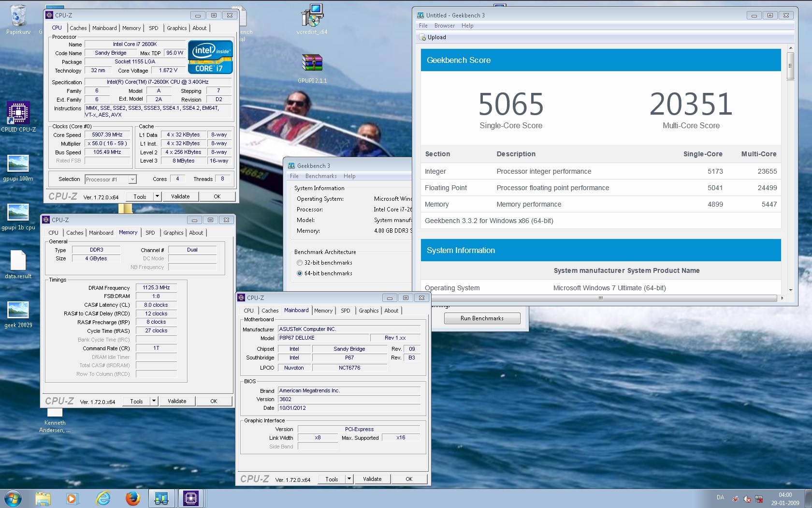Click the Show desktop button
The image size is (812, 508).
(x=808, y=499)
